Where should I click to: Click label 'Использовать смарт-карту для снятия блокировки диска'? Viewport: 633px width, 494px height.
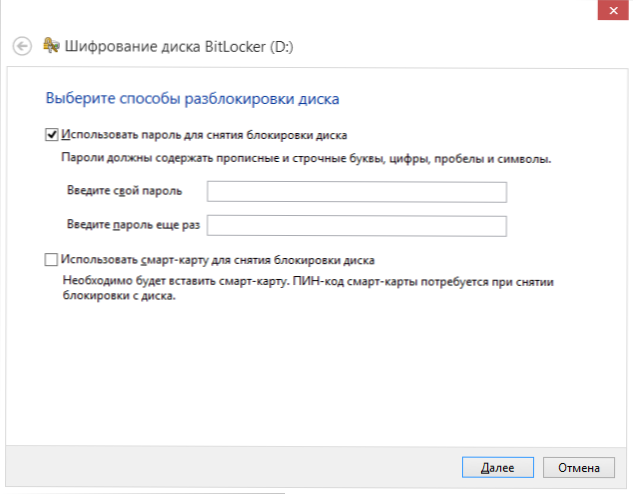tap(218, 260)
